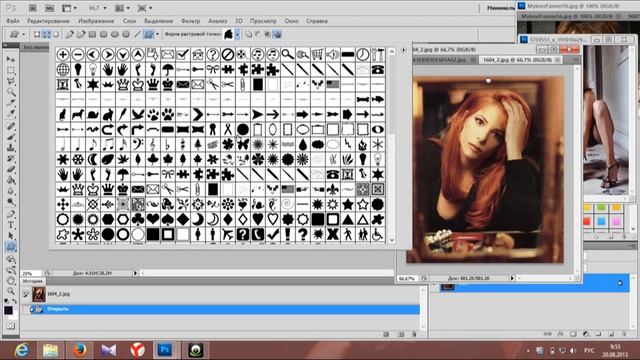Select the Rectangular Marquee tool
This screenshot has height=360, width=640.
click(11, 71)
